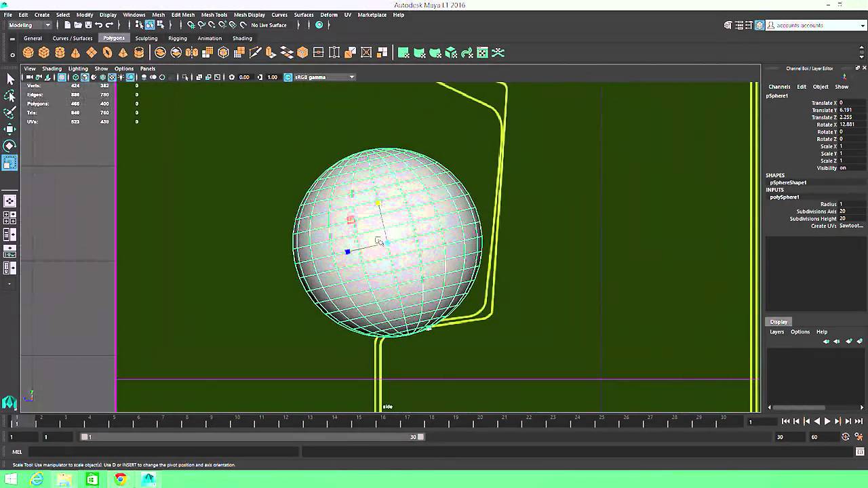Click the Display tab in Layer Editor
Screen dimensions: 868x488
coord(778,322)
